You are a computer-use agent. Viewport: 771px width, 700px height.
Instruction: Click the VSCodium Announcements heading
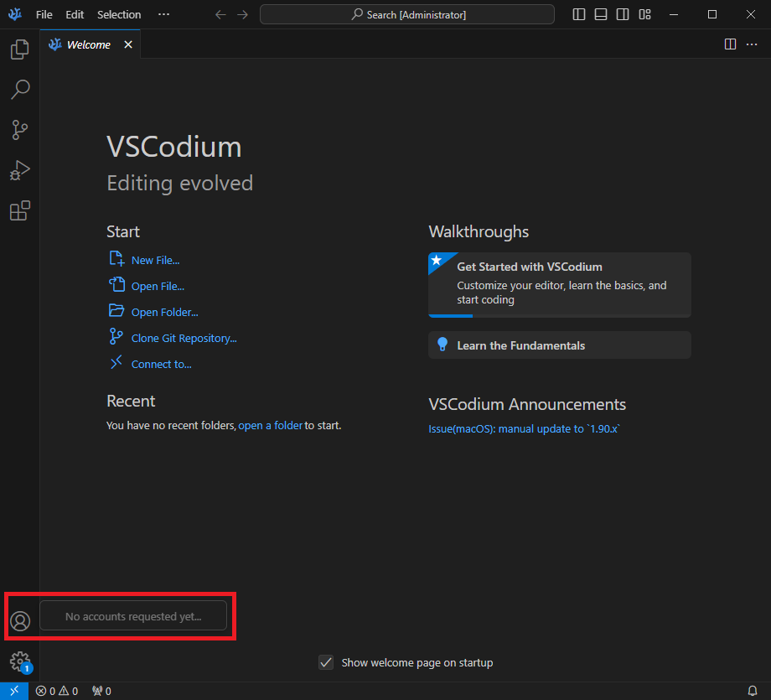pos(527,404)
